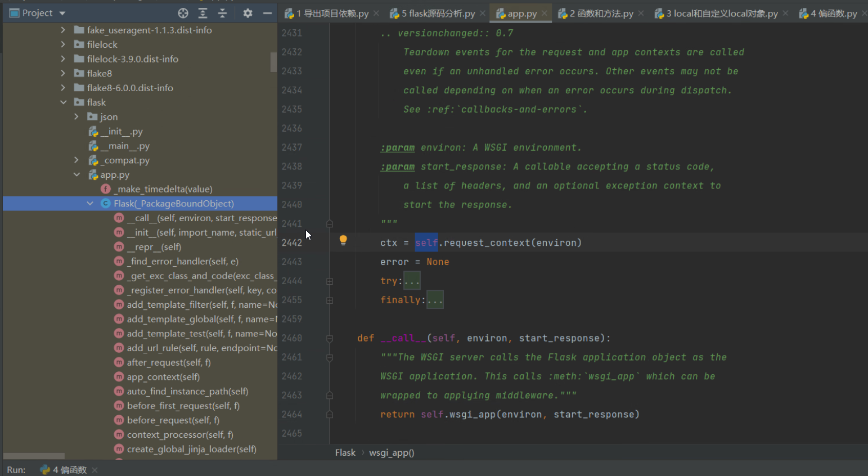Close the 4 偏函数 Run tab

click(95, 470)
